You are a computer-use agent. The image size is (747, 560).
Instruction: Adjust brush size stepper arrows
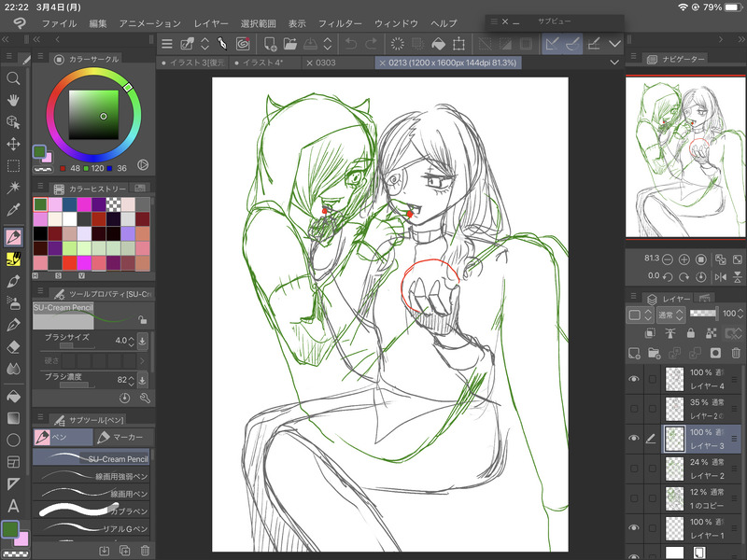pyautogui.click(x=131, y=341)
